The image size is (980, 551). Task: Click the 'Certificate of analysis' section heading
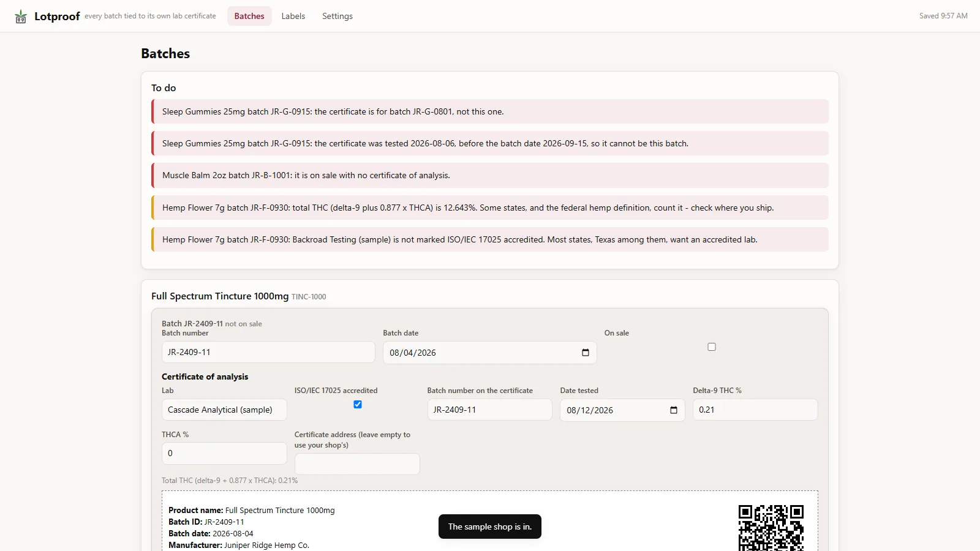click(x=205, y=377)
